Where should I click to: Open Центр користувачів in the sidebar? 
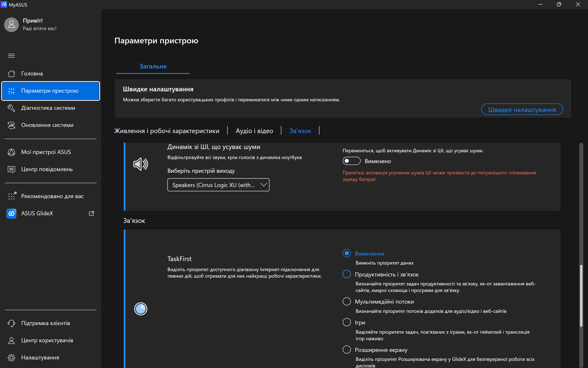51,340
